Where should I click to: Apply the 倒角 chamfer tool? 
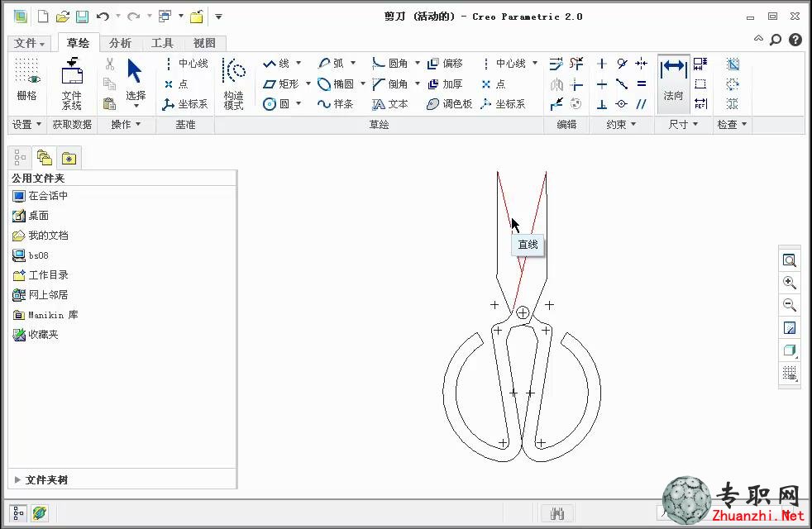coord(390,83)
